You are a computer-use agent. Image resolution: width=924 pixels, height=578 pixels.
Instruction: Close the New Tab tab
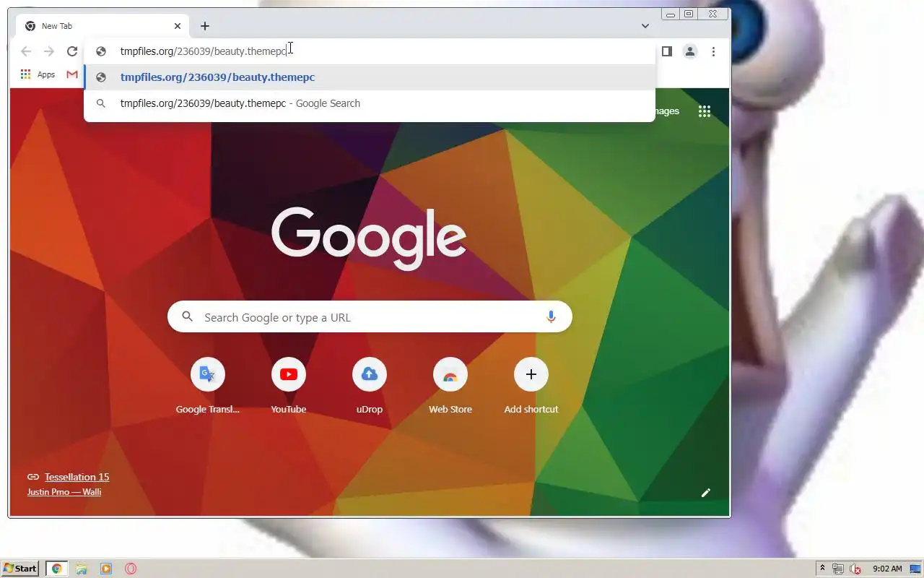click(178, 26)
